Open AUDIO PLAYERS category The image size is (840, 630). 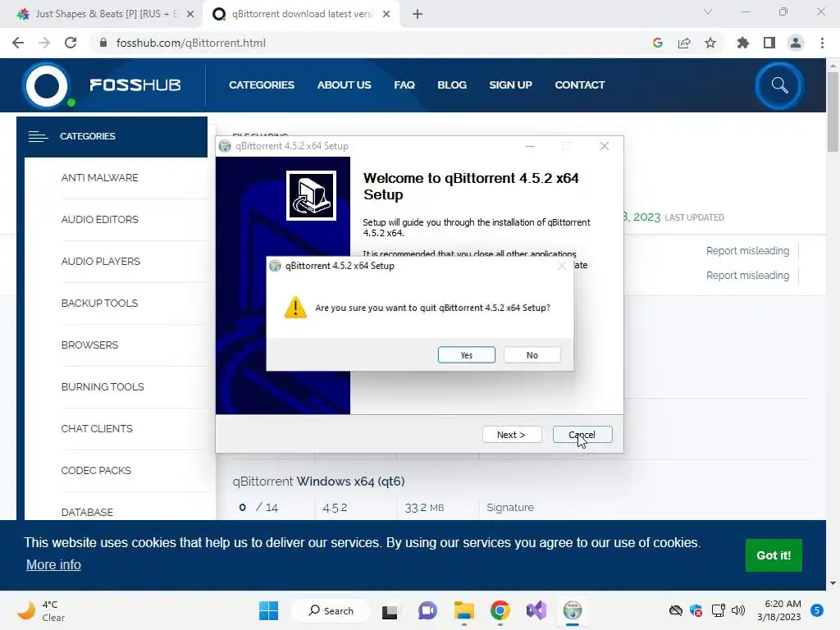[x=101, y=262]
